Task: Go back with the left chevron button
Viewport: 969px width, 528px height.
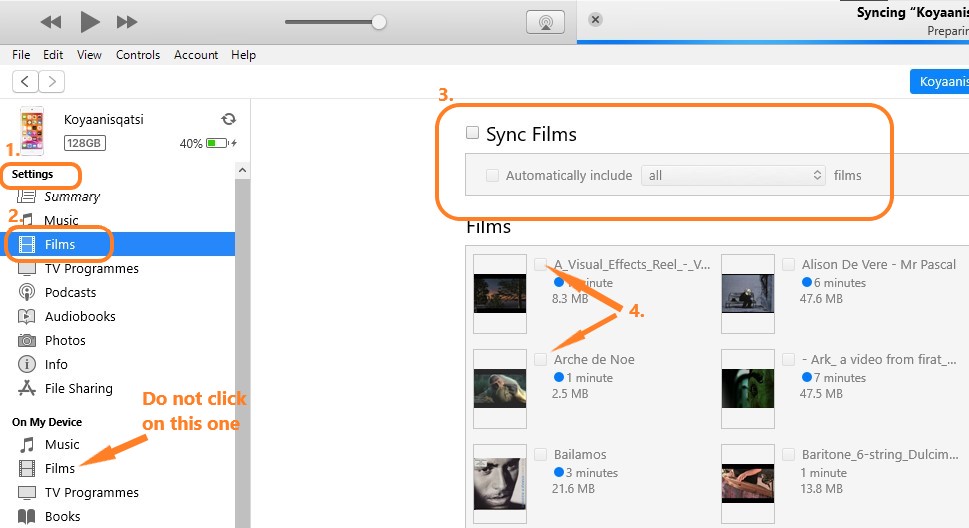Action: pyautogui.click(x=25, y=82)
